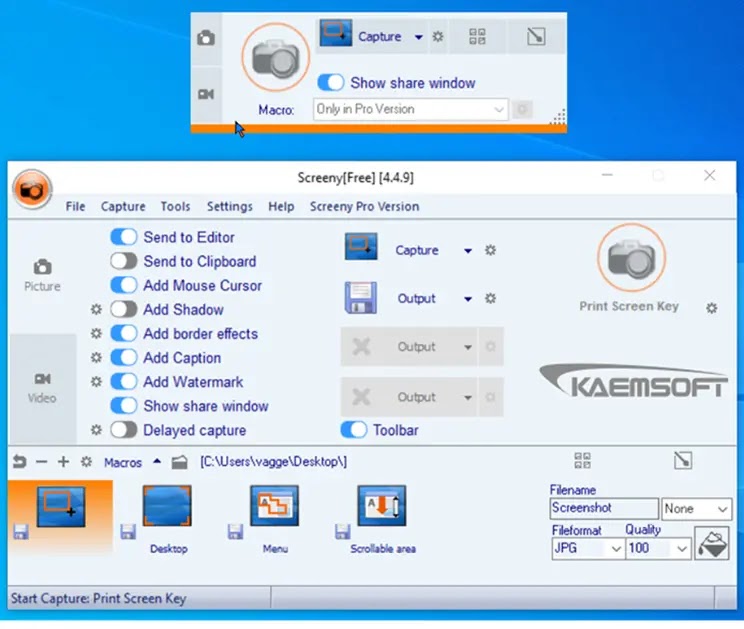Open output folder icon beside Desktop path
The width and height of the screenshot is (744, 629).
pos(179,462)
